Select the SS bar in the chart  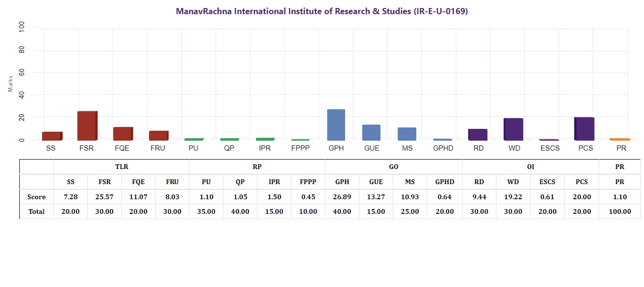(x=52, y=136)
